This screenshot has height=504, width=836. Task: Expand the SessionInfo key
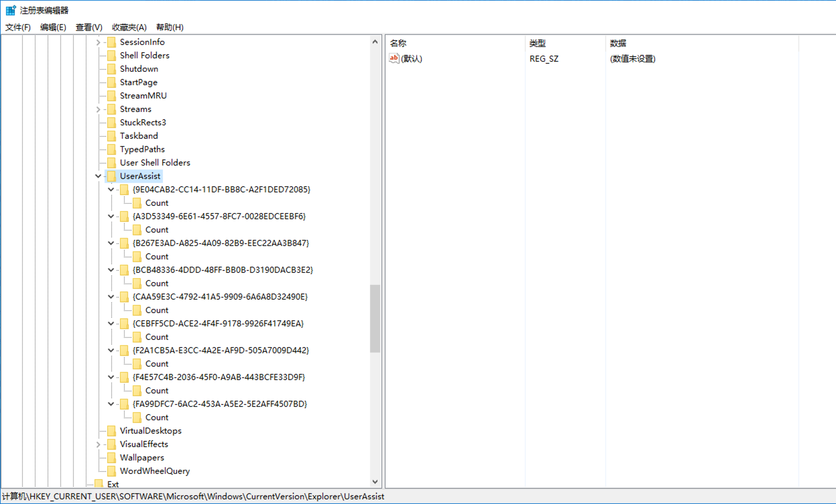(x=99, y=43)
